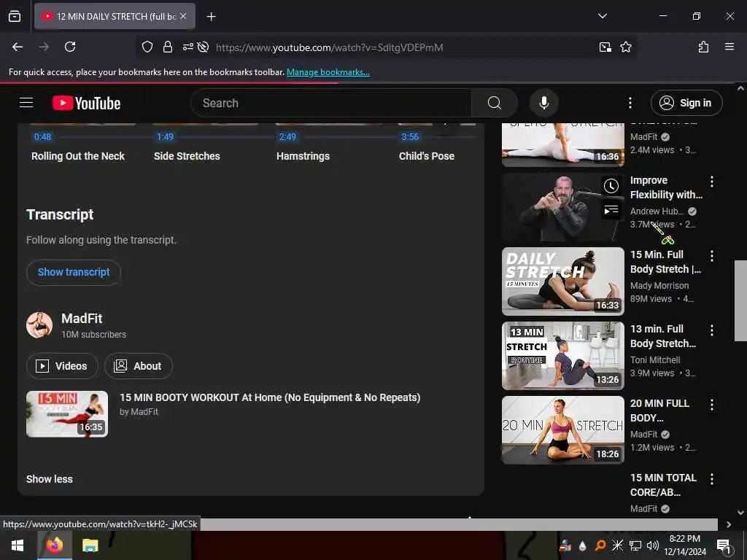Screen dimensions: 747x560
Task: Open options for Improve Flexibility video
Action: (x=712, y=182)
